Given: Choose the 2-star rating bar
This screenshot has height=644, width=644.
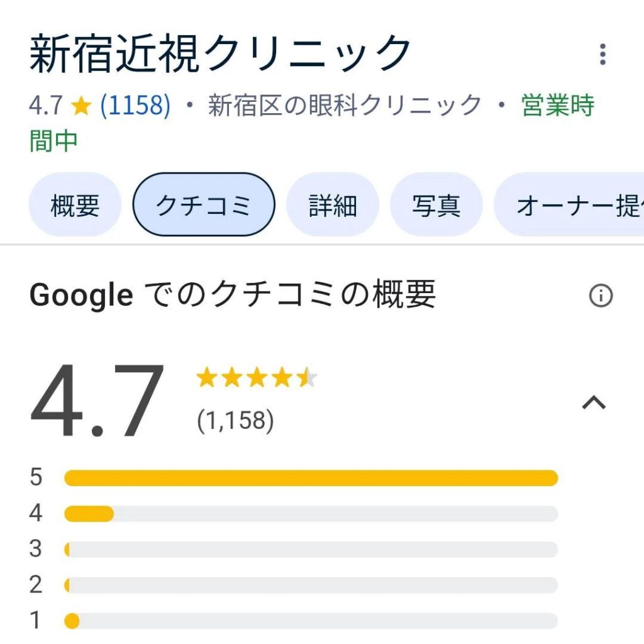Looking at the screenshot, I should (x=311, y=585).
